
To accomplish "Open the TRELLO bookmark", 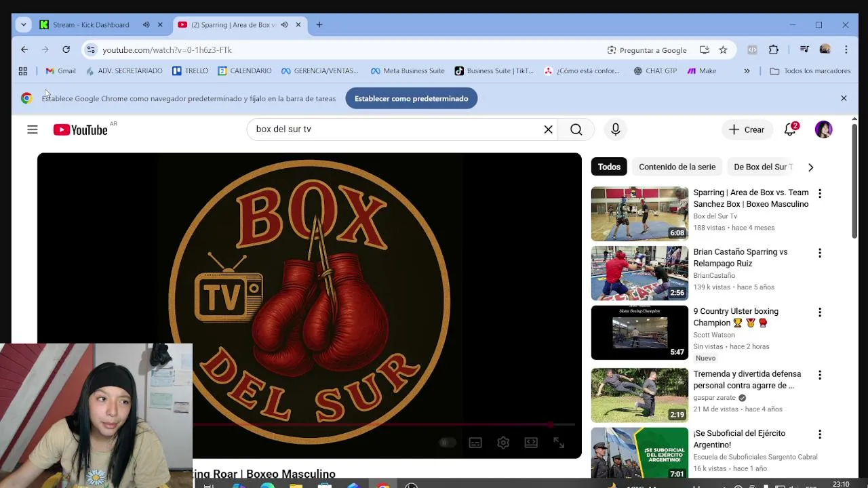I will pyautogui.click(x=190, y=70).
